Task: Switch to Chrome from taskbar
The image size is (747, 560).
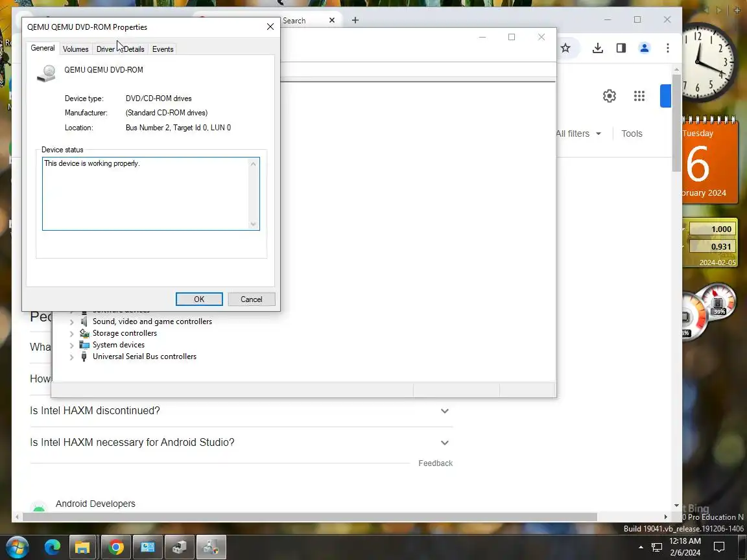Action: tap(115, 547)
